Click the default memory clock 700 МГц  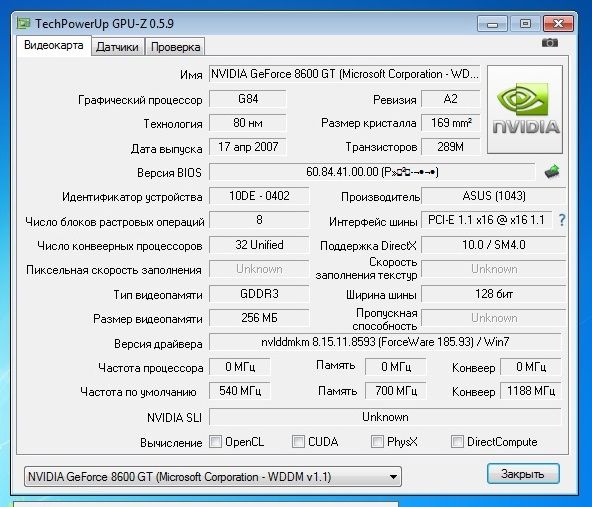pos(396,391)
